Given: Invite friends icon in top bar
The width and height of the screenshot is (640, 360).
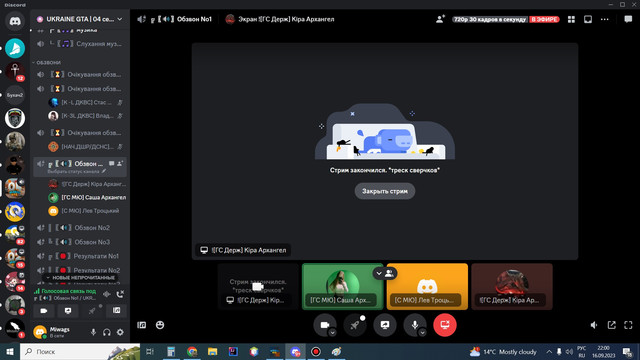Looking at the screenshot, I should coord(440,19).
